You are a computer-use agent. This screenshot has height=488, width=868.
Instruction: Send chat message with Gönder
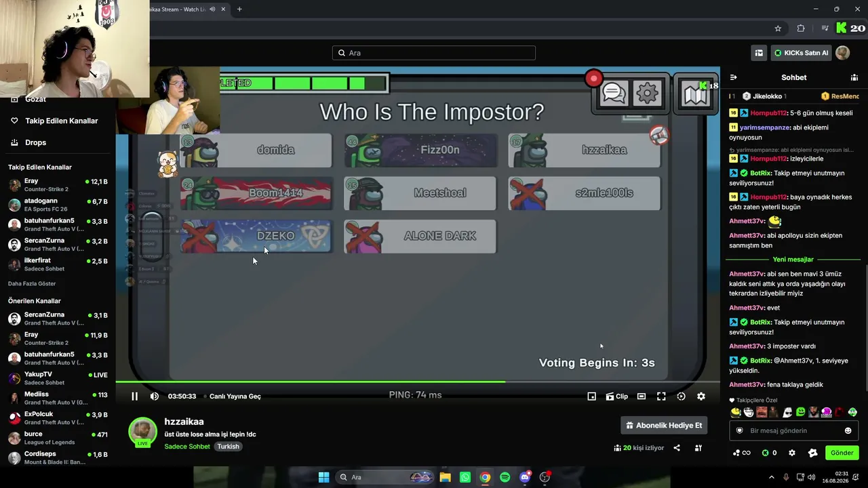842,453
